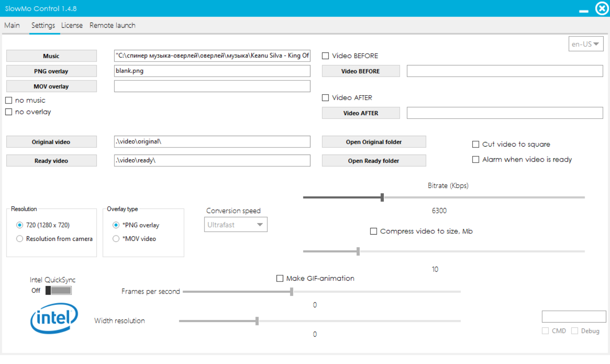Choose *MOV video overlay type
Image resolution: width=610 pixels, height=364 pixels.
pyautogui.click(x=116, y=239)
